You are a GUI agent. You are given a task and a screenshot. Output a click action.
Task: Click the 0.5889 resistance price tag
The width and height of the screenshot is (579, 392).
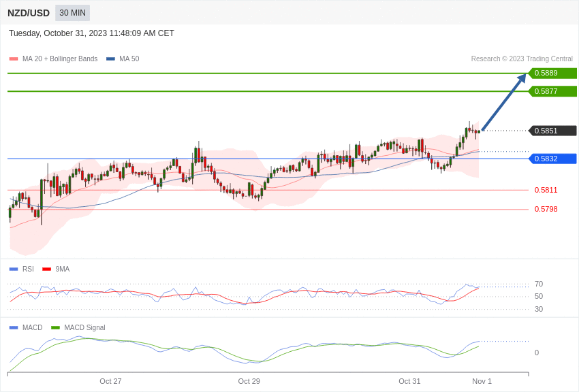(553, 73)
